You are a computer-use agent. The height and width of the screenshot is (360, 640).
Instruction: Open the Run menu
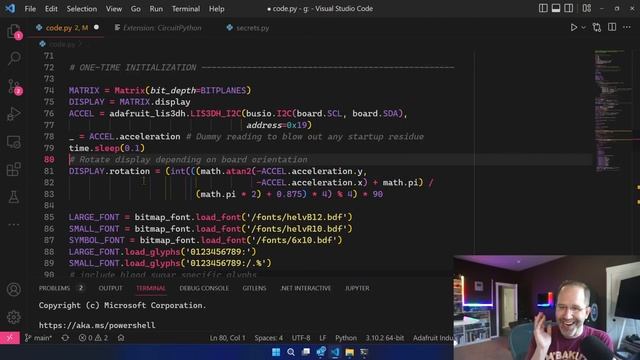click(x=156, y=9)
